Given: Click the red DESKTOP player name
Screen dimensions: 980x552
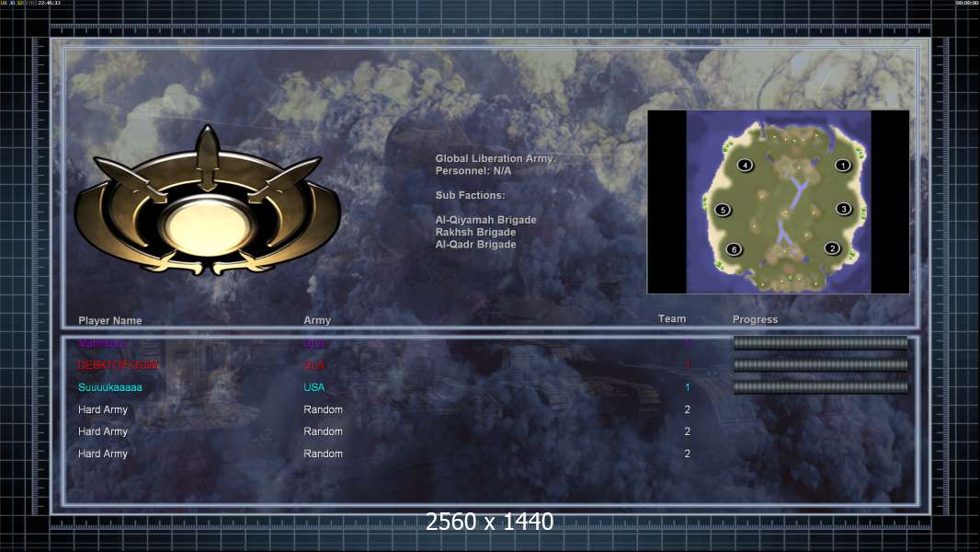Looking at the screenshot, I should [118, 365].
